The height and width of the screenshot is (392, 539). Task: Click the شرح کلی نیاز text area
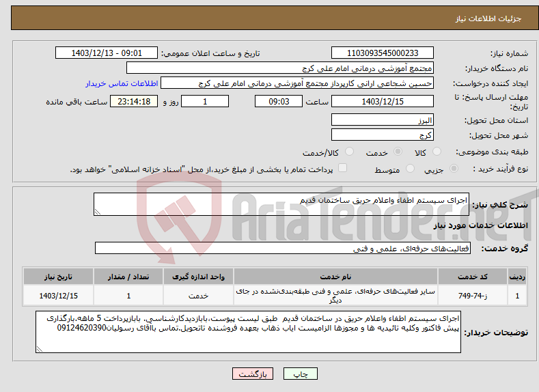click(281, 204)
